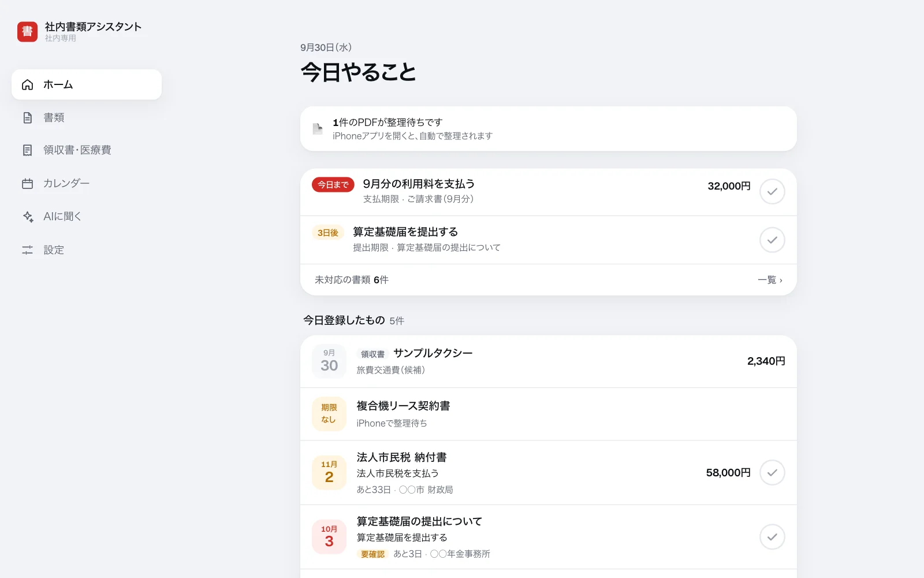Click the 9月30日(水) date label

point(326,47)
